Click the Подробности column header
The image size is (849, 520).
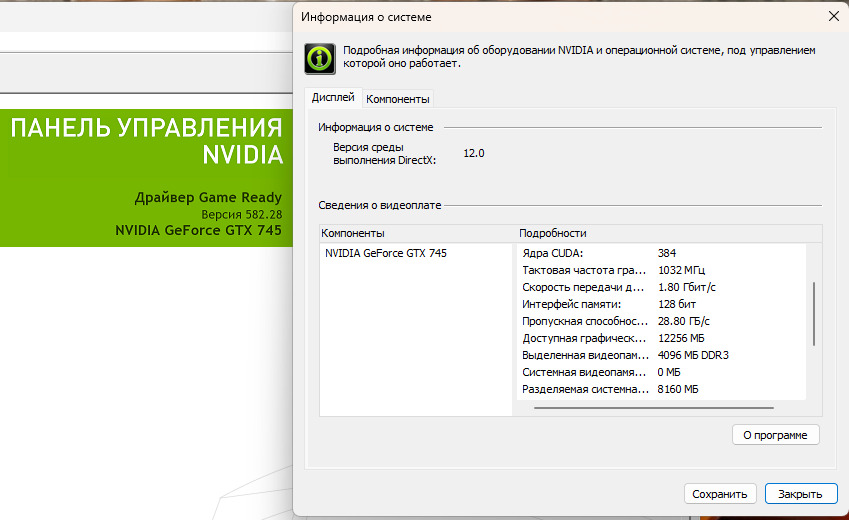point(553,233)
